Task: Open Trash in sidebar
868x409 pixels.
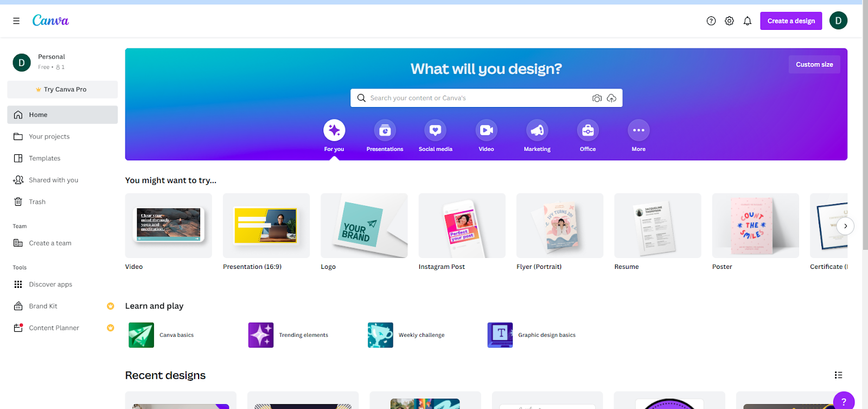Action: pyautogui.click(x=62, y=202)
